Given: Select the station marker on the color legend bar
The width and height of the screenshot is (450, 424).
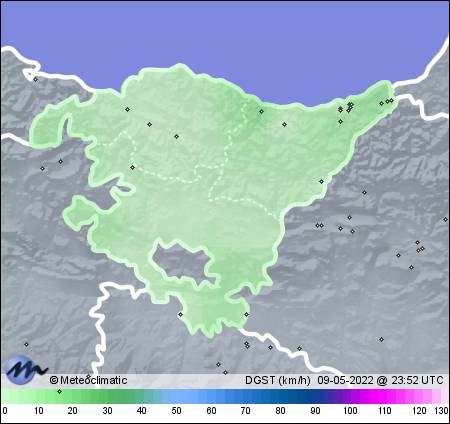Looking at the screenshot, I should click(x=59, y=391).
